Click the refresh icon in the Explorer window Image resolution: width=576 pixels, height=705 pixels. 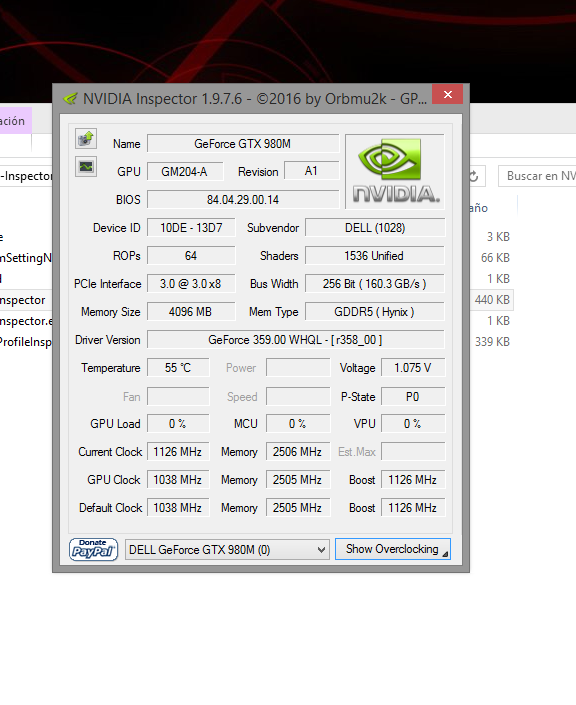[x=473, y=176]
